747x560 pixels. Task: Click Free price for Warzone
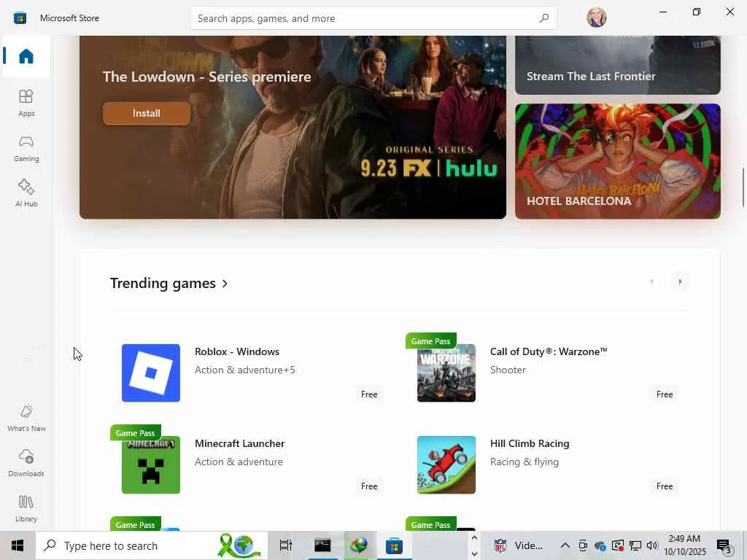point(664,394)
